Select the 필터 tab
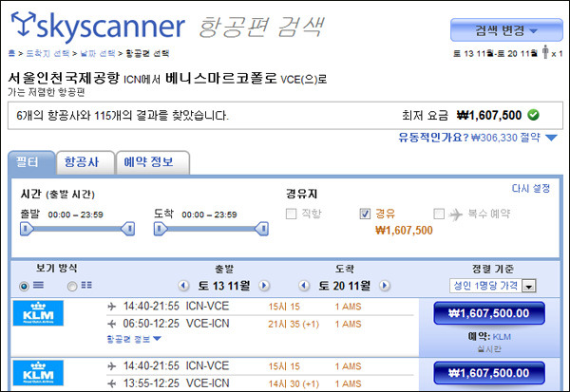This screenshot has height=392, width=570. [x=31, y=162]
